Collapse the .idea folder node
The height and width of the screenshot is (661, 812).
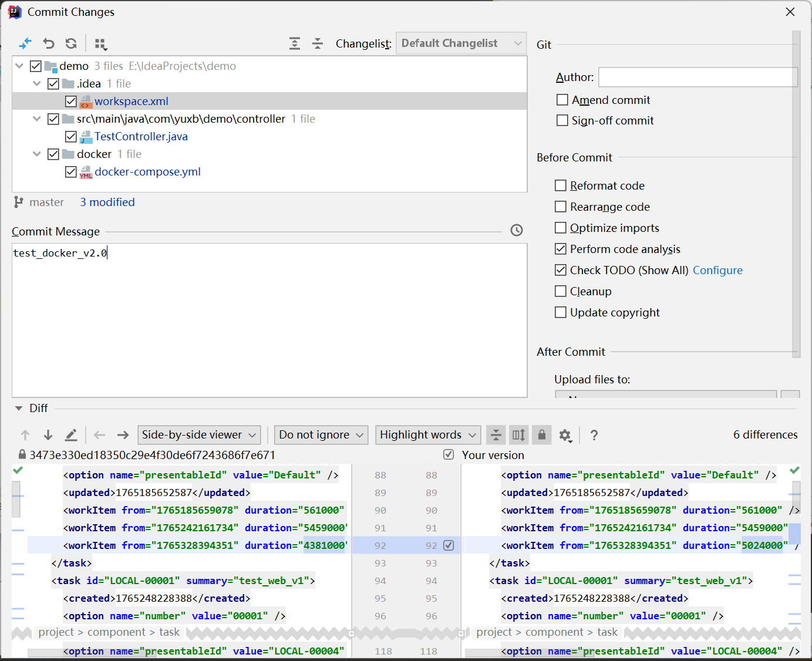[x=37, y=83]
